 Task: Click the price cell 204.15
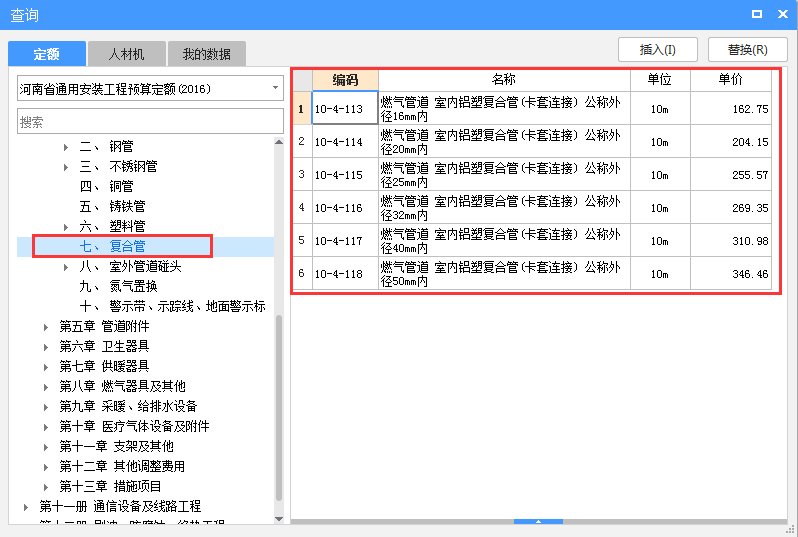[731, 141]
